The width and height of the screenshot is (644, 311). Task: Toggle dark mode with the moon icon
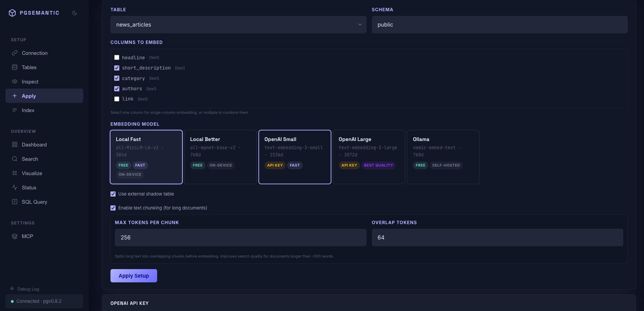(75, 13)
